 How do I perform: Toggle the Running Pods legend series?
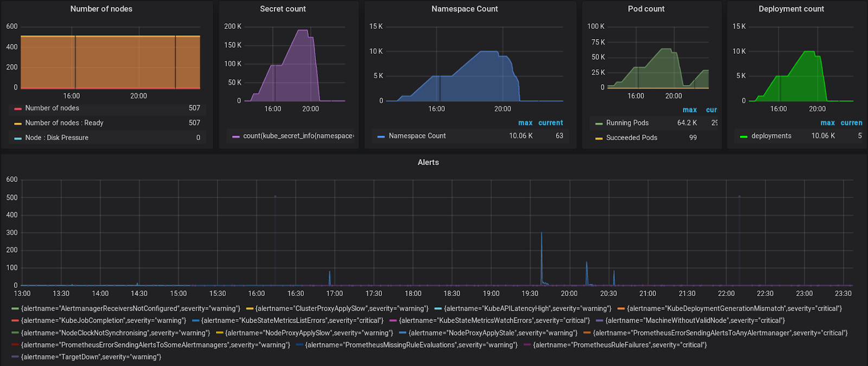click(x=627, y=123)
